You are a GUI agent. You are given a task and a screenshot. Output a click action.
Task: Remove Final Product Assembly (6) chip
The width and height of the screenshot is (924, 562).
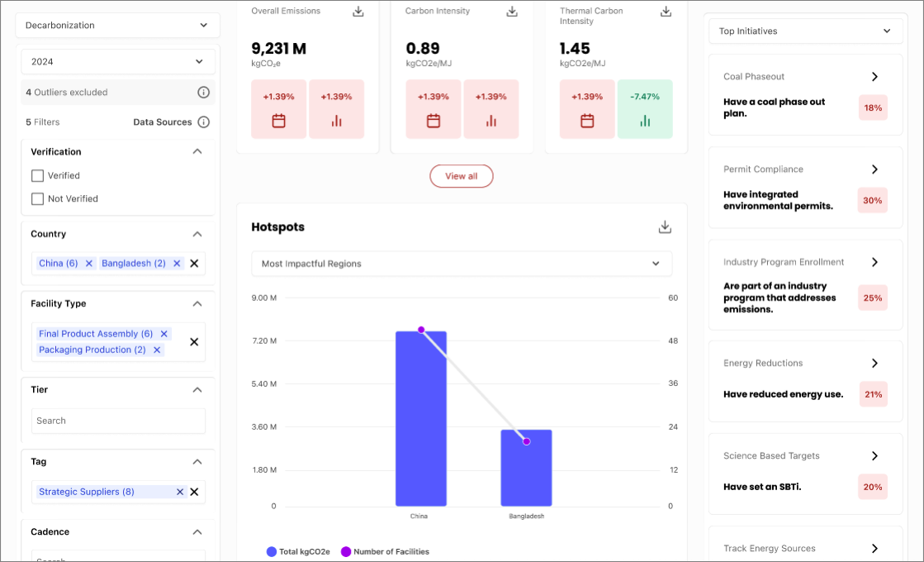pyautogui.click(x=163, y=334)
